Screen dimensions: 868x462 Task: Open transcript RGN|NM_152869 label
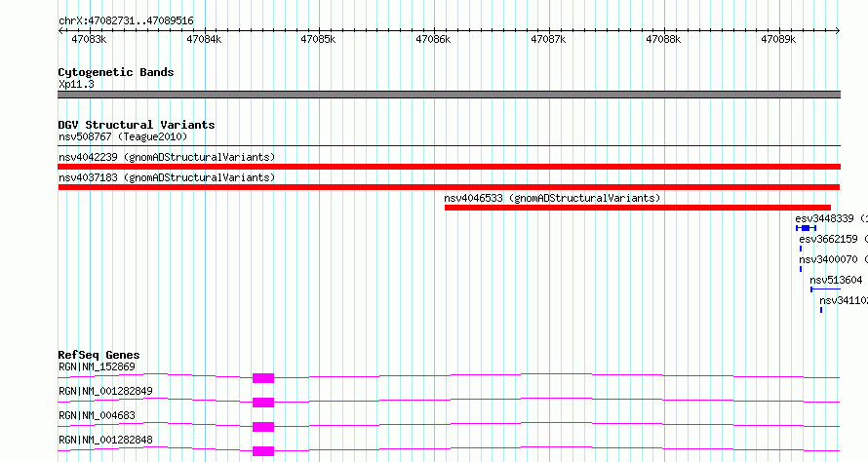click(97, 366)
